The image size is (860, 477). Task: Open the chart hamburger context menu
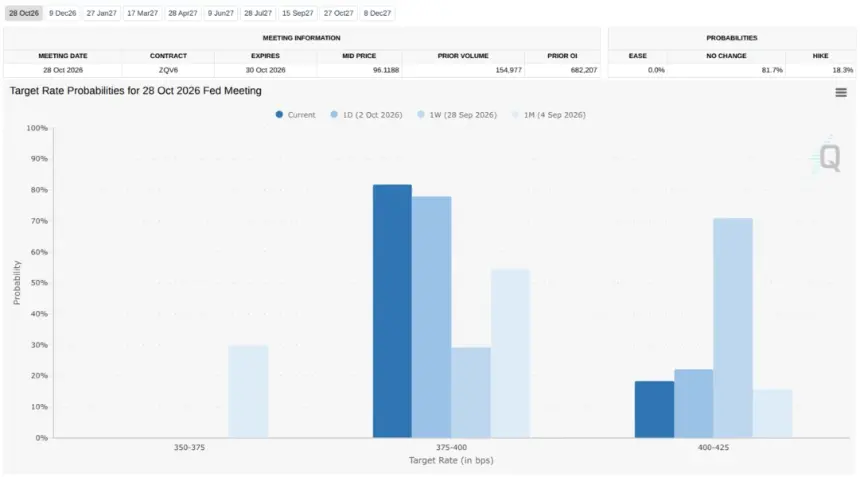click(841, 93)
